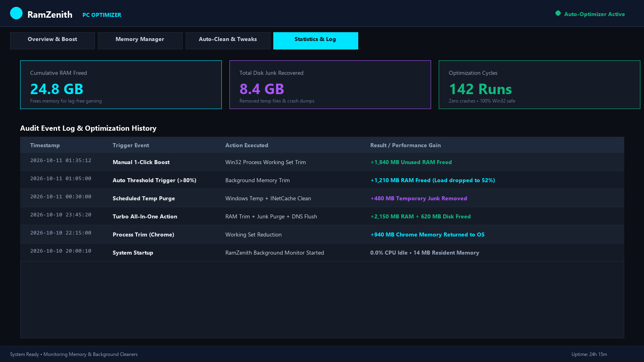The image size is (644, 362).
Task: Click RAM Trim + Junk Purge + DNS Flush
Action: coord(271,216)
